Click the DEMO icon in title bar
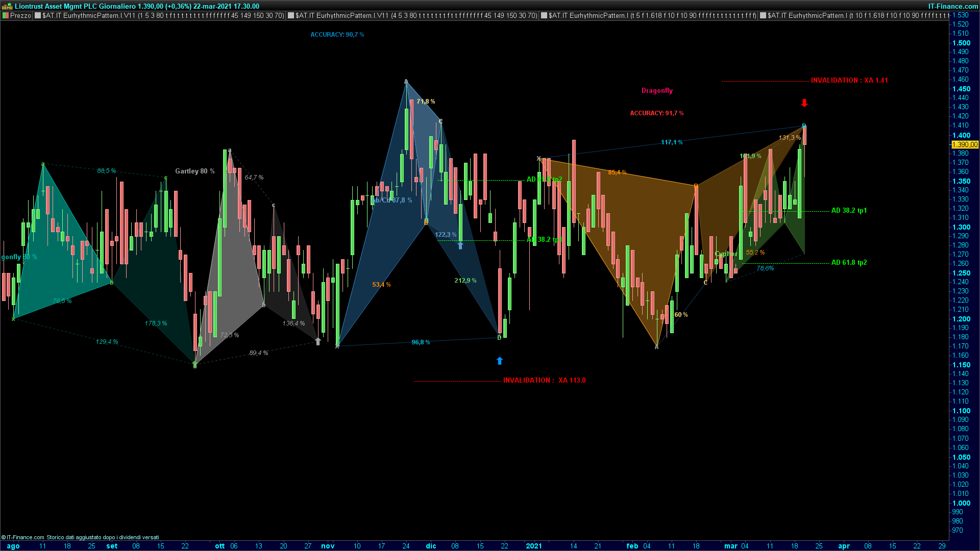Image resolution: width=980 pixels, height=551 pixels. click(x=7, y=6)
